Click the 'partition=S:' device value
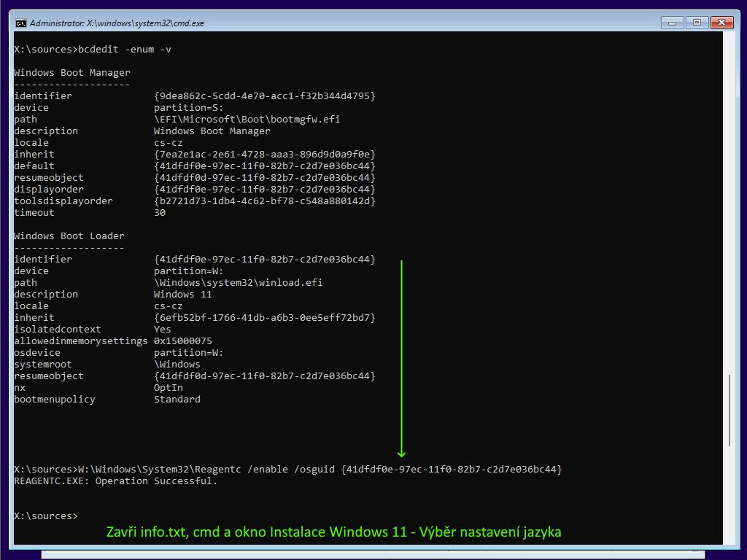Screen dimensions: 747x560 pos(189,108)
